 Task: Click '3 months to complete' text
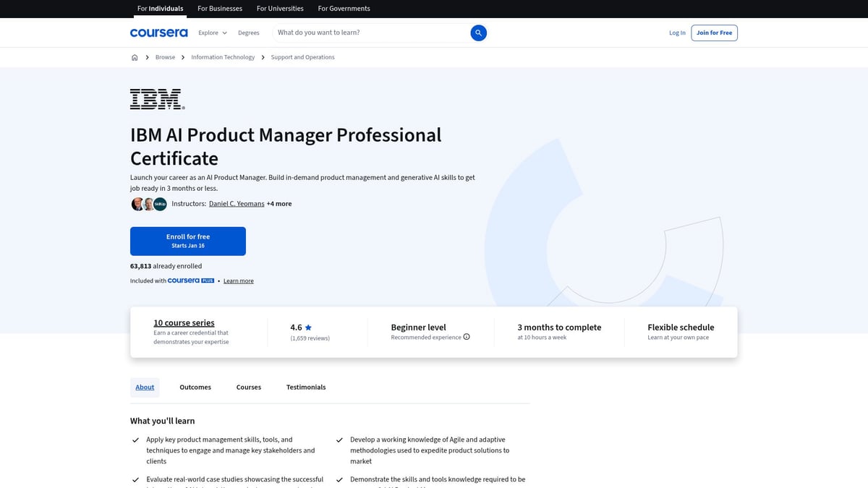point(559,328)
